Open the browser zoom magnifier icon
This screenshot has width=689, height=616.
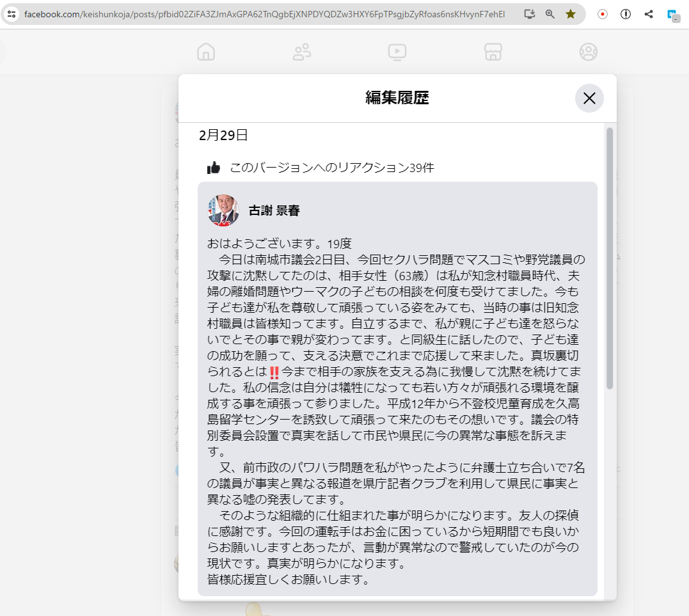click(549, 13)
